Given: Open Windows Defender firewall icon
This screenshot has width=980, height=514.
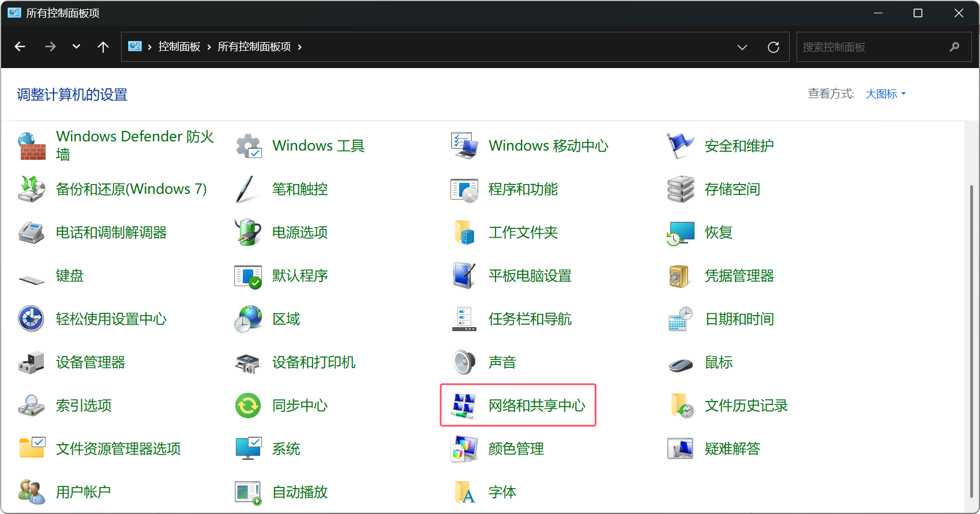Looking at the screenshot, I should click(32, 146).
